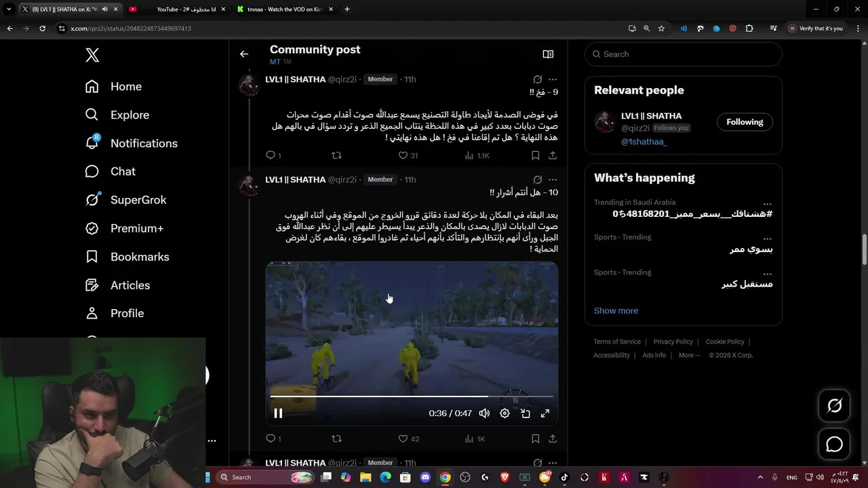Switch to tmnaa Kick VOD tab
Screen dimensions: 868x488
(x=285, y=9)
